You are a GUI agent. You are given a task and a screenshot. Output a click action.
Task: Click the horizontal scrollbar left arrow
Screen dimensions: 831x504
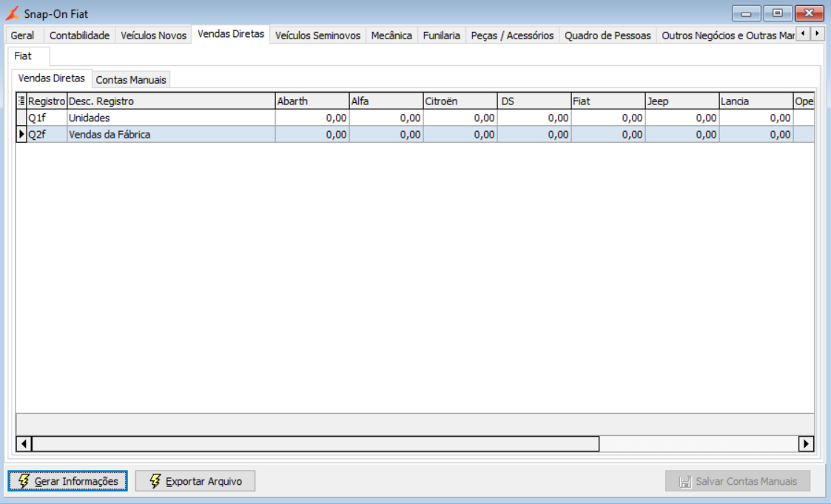point(24,443)
